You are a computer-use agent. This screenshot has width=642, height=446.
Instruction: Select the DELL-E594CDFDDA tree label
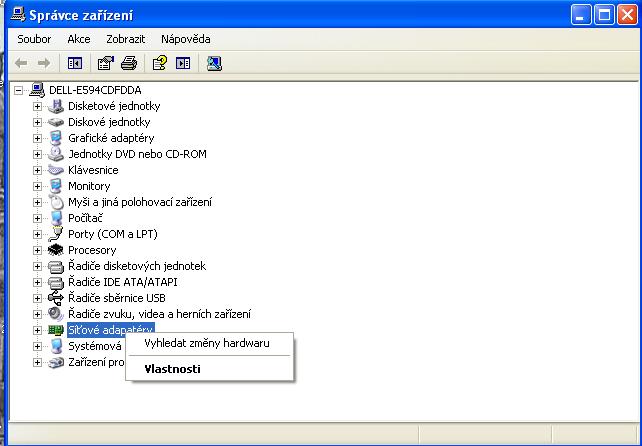[x=95, y=90]
